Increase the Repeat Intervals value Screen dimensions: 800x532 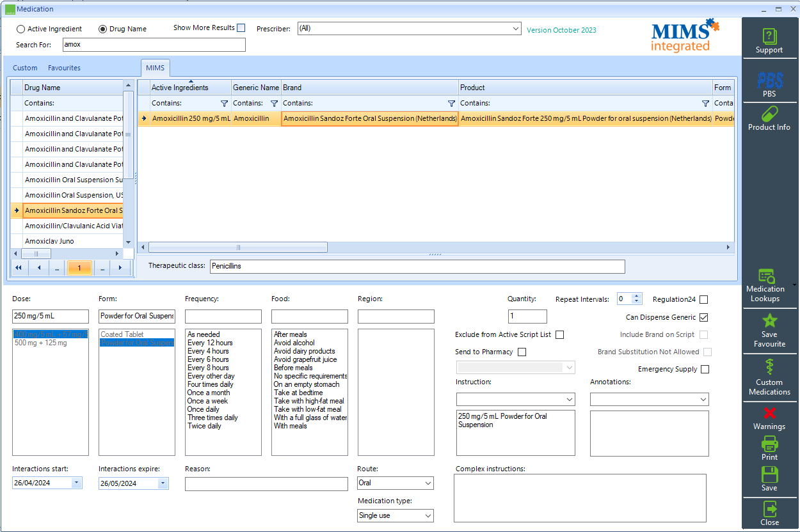coord(636,297)
